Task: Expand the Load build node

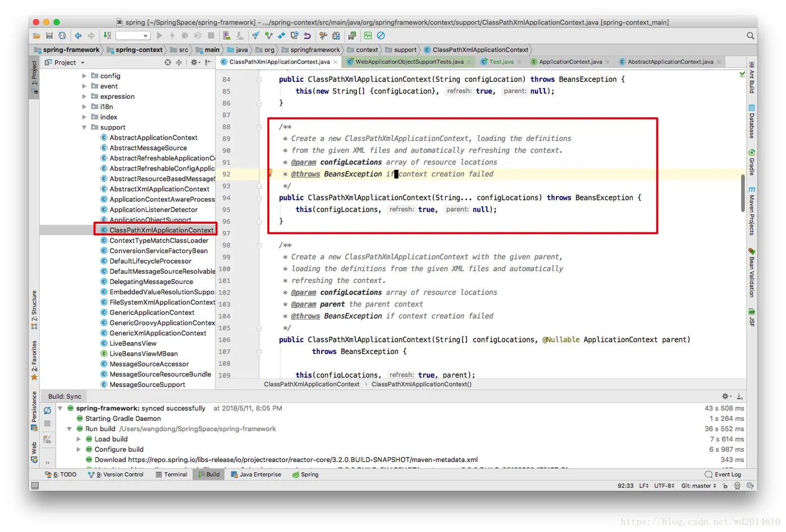Action: [79, 439]
